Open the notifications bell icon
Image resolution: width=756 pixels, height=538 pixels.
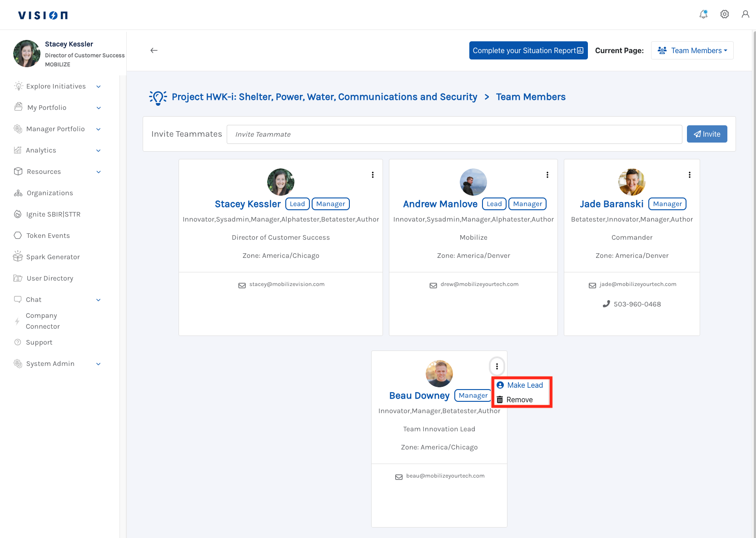703,15
